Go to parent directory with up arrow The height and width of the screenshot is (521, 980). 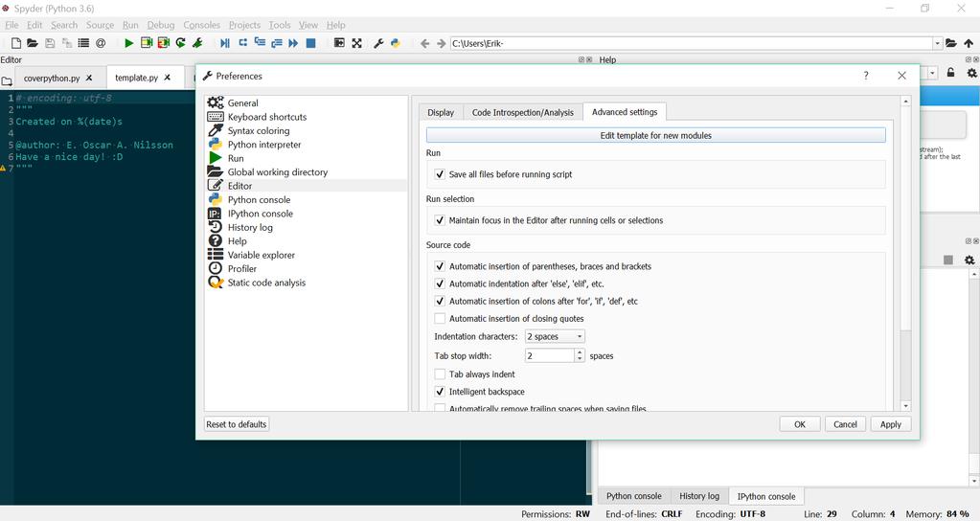[969, 43]
